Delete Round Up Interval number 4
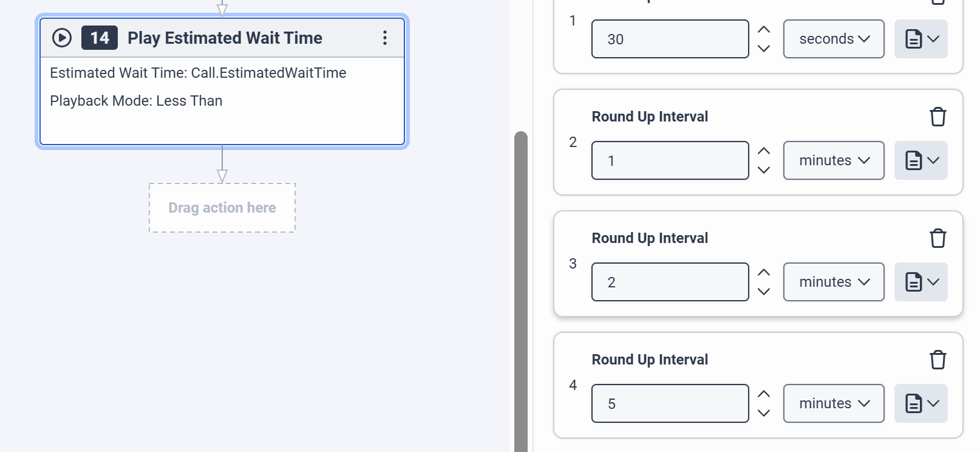 coord(937,360)
